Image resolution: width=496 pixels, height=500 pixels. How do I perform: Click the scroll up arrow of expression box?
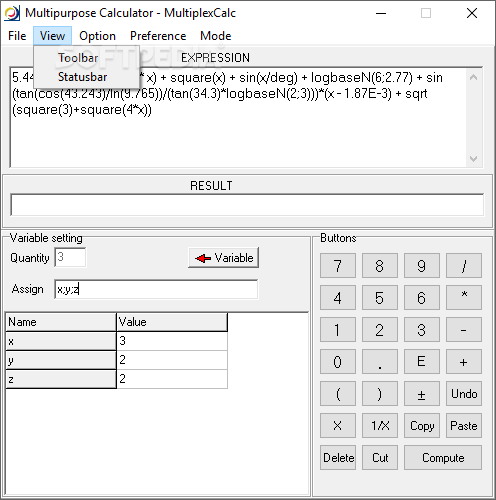pyautogui.click(x=473, y=77)
